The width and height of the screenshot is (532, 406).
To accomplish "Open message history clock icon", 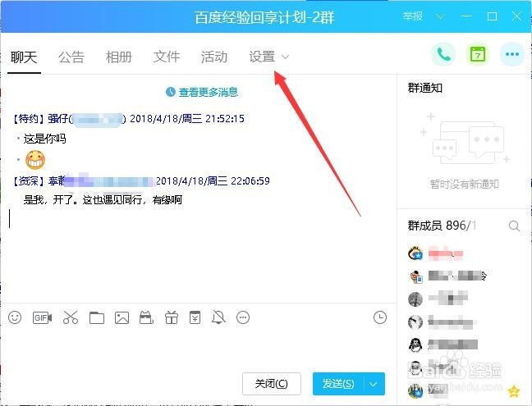I will click(x=380, y=317).
